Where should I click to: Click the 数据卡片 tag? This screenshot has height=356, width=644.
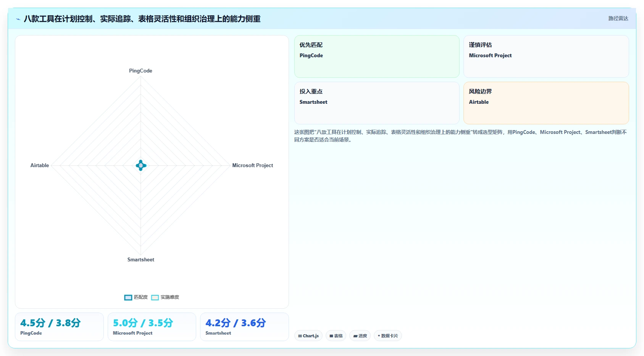point(388,336)
